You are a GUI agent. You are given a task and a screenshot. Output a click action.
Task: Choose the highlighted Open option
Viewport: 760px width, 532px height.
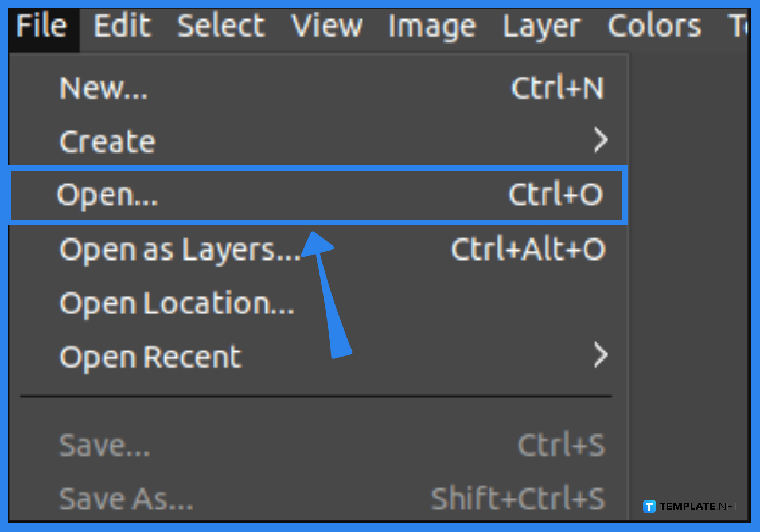[x=106, y=194]
